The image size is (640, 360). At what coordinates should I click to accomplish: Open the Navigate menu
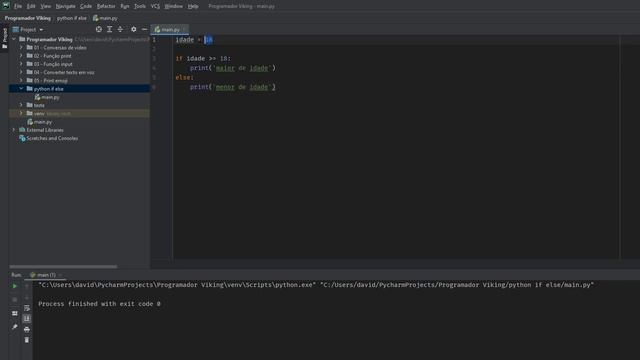(x=65, y=6)
